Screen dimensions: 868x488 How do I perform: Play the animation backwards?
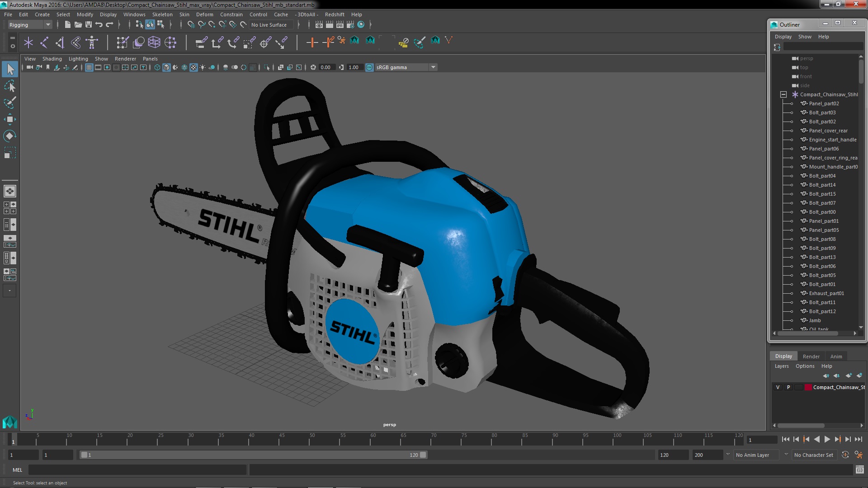[x=816, y=439]
